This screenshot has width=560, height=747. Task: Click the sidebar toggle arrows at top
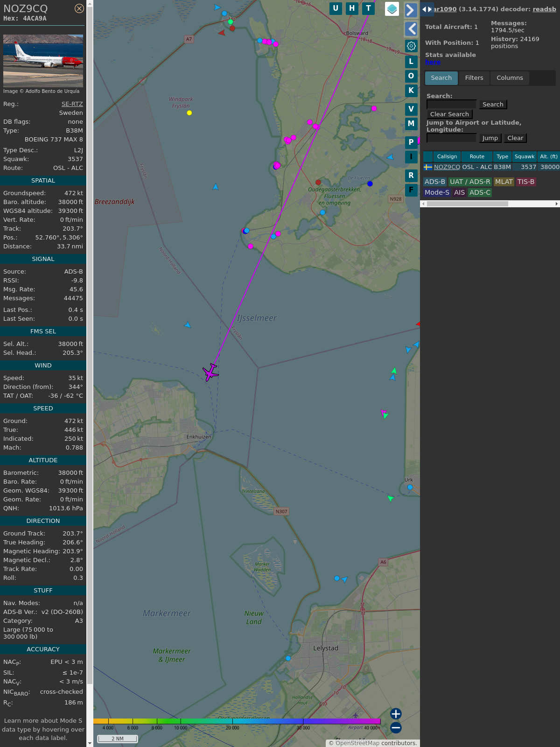point(427,9)
